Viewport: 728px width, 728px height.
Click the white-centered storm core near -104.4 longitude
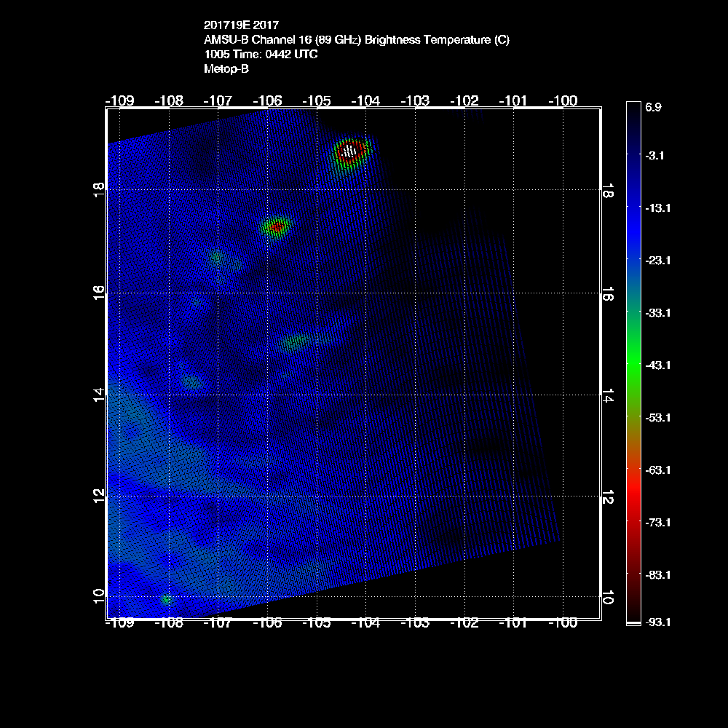(x=350, y=151)
